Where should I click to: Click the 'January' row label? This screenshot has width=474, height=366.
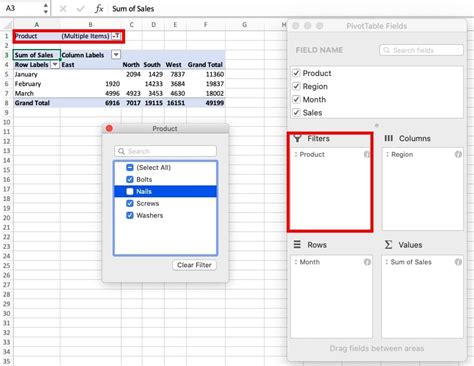click(37, 74)
